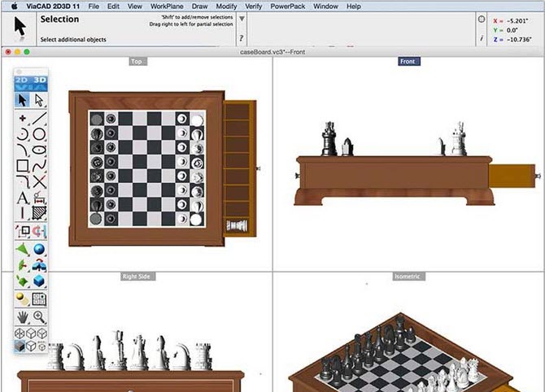Choose the Hatch fill tool

[39, 213]
